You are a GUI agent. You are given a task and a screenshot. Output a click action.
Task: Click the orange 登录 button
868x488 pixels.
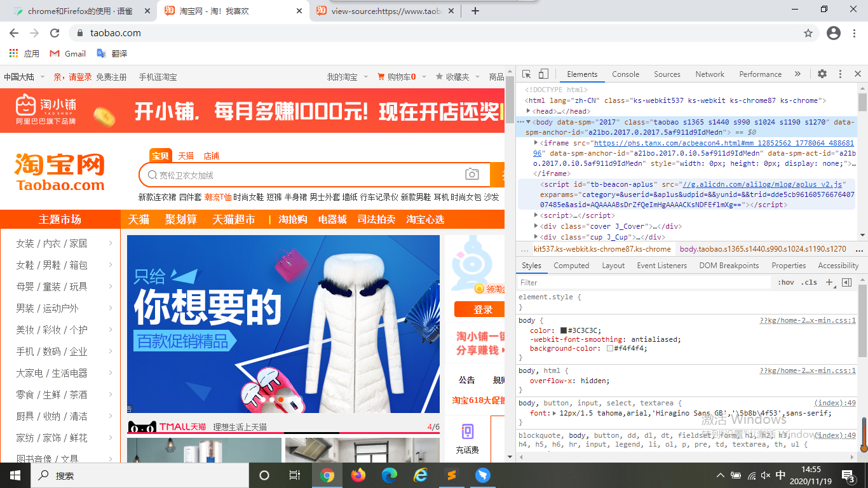coord(480,309)
